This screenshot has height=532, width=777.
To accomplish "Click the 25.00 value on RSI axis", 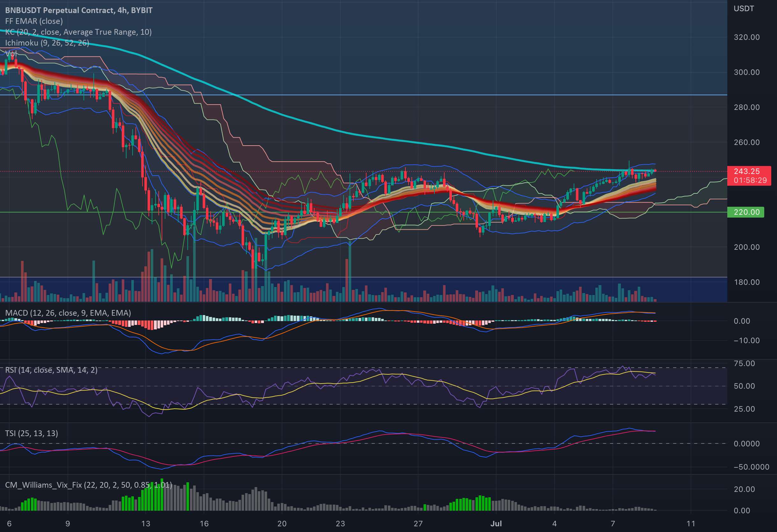I will (x=744, y=409).
